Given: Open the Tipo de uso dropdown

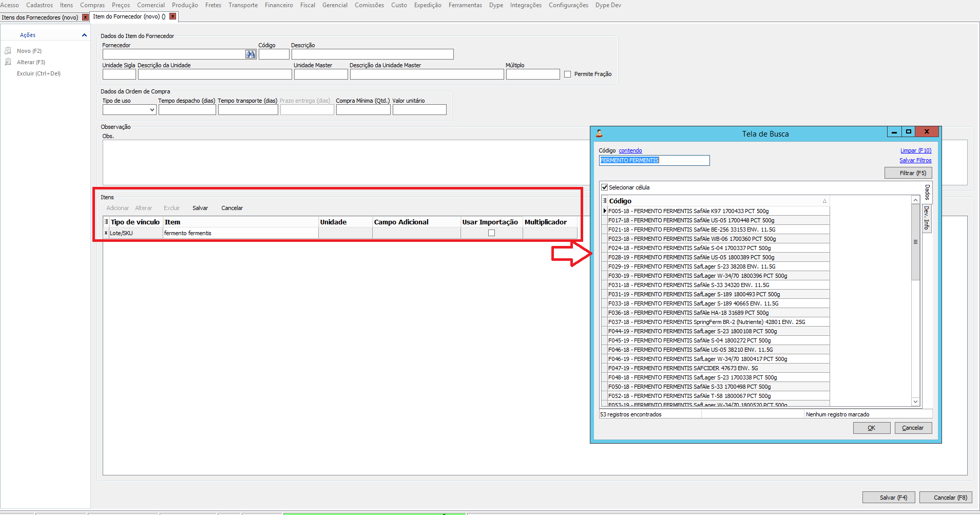Looking at the screenshot, I should pos(152,110).
